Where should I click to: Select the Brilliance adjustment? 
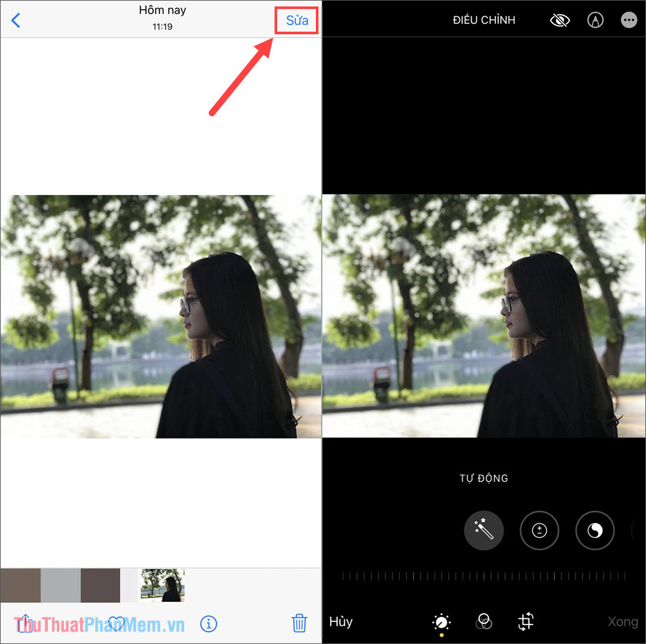click(594, 530)
